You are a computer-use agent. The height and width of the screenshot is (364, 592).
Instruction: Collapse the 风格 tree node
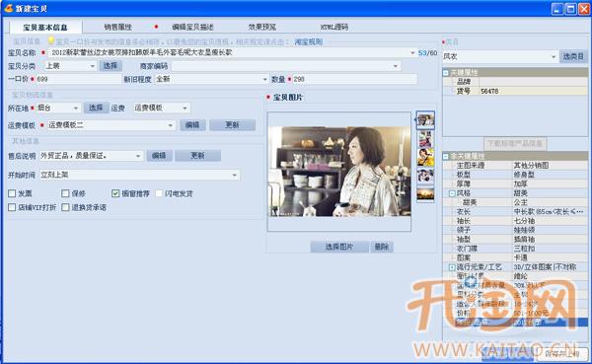tap(452, 193)
